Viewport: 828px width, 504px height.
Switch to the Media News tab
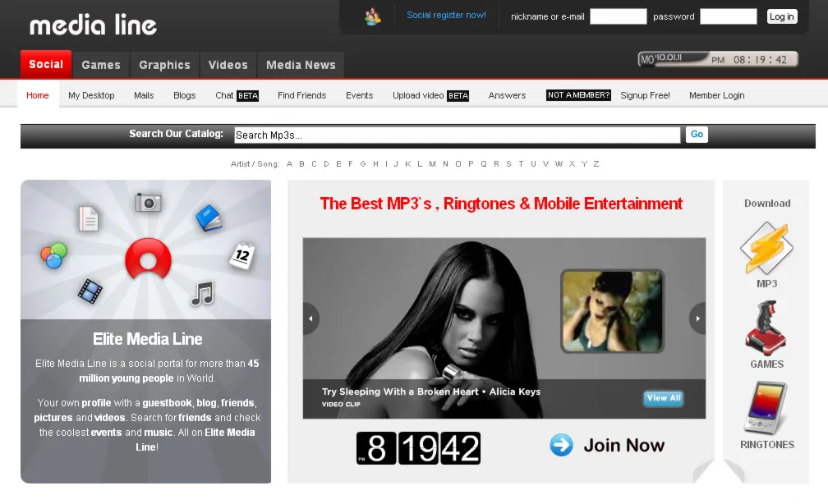301,65
